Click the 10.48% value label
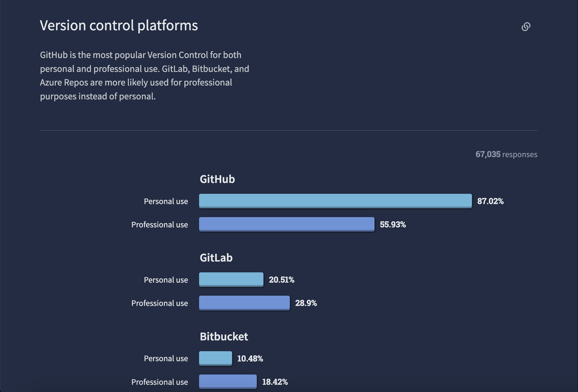578x392 pixels. coord(250,358)
